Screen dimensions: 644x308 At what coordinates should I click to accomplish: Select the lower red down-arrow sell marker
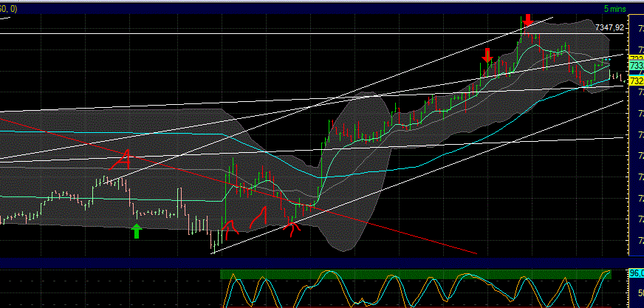pos(487,55)
